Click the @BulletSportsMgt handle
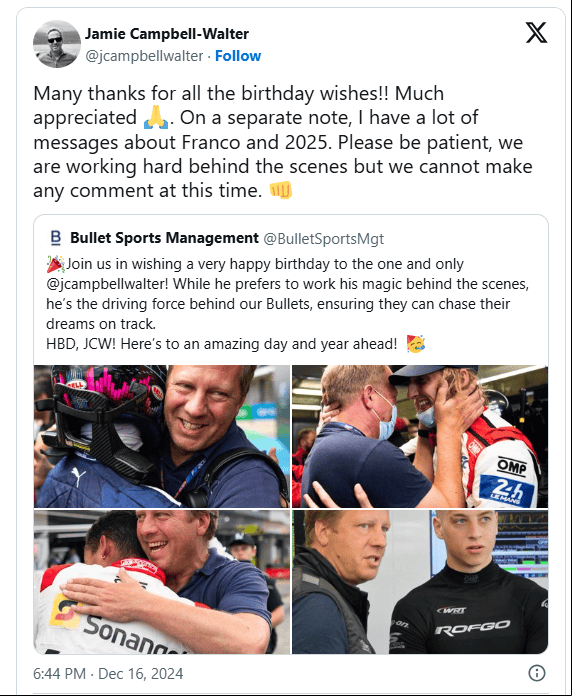The height and width of the screenshot is (696, 572). pyautogui.click(x=323, y=239)
